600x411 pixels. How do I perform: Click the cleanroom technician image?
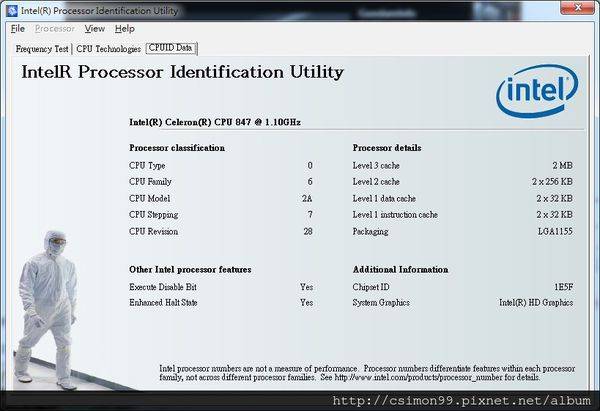pyautogui.click(x=46, y=310)
